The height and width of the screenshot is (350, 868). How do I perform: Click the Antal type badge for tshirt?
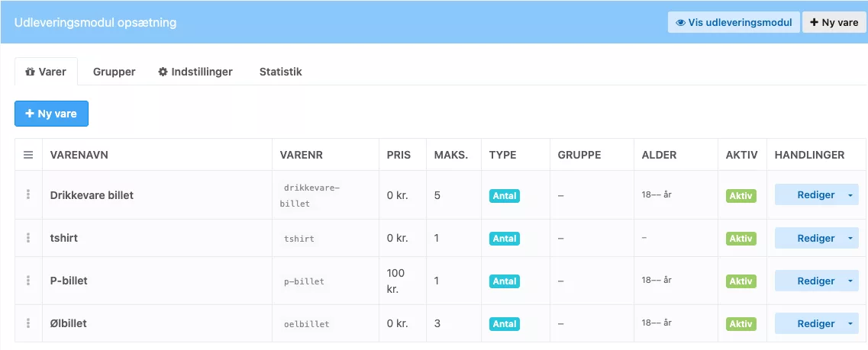[x=505, y=239]
